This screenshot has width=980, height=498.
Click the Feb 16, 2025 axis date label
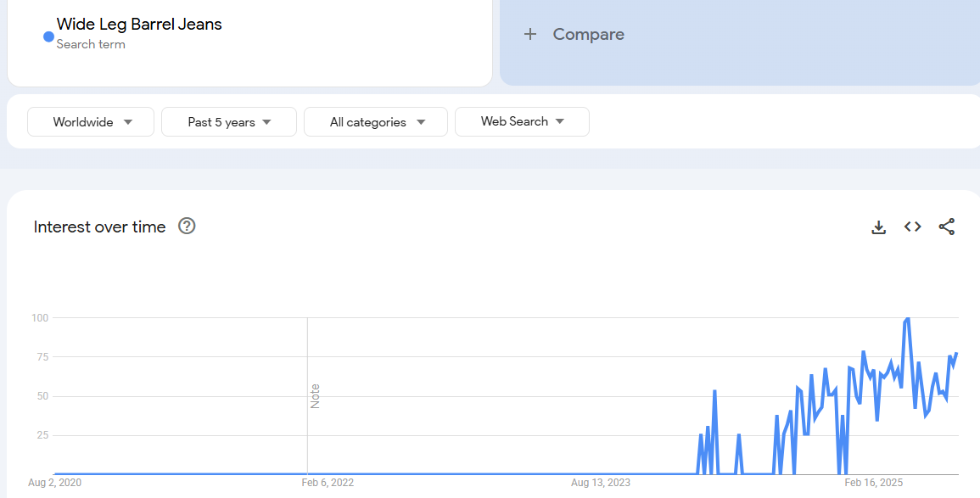[874, 483]
